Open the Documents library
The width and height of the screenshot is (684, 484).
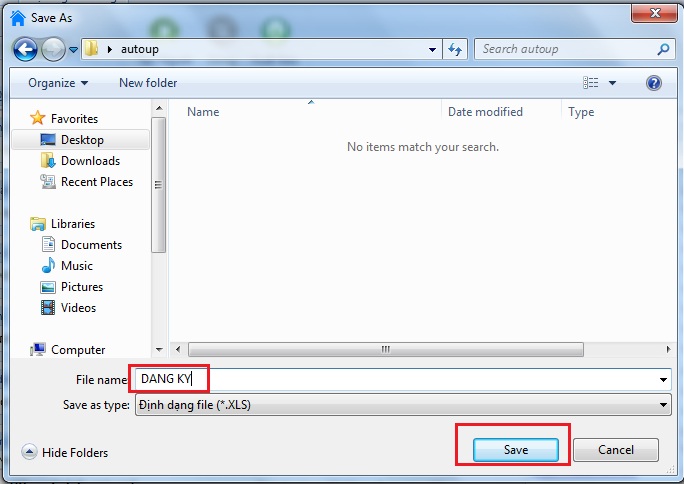tap(91, 245)
